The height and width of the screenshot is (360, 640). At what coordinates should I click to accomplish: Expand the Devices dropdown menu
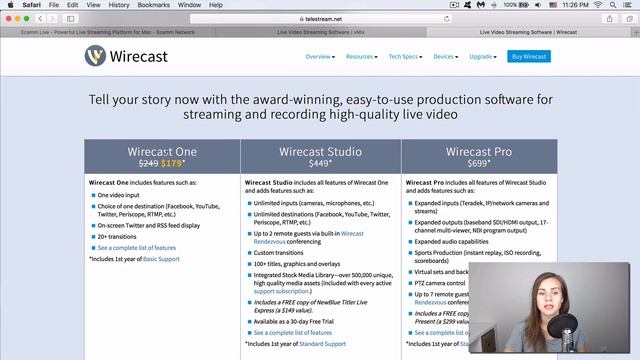click(x=446, y=56)
